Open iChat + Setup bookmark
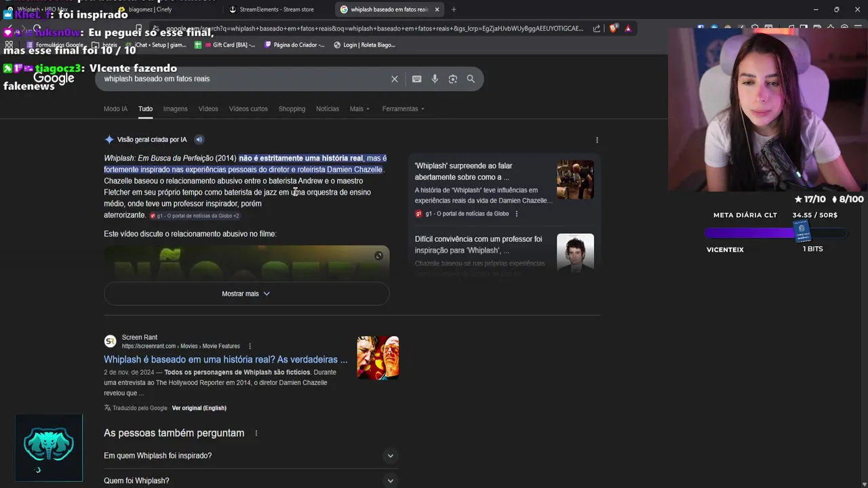 click(x=156, y=45)
